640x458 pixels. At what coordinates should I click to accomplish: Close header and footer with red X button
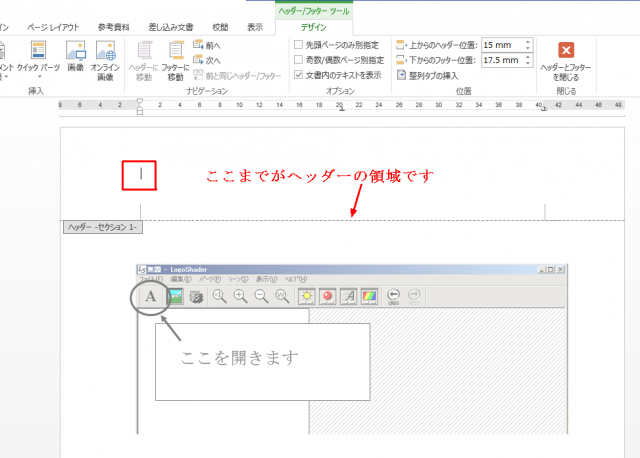(566, 51)
